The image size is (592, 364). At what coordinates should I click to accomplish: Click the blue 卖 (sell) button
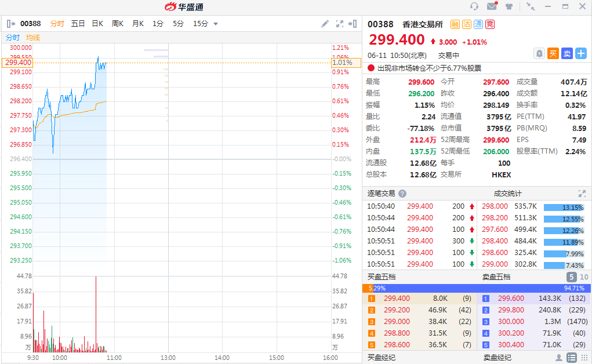(567, 53)
